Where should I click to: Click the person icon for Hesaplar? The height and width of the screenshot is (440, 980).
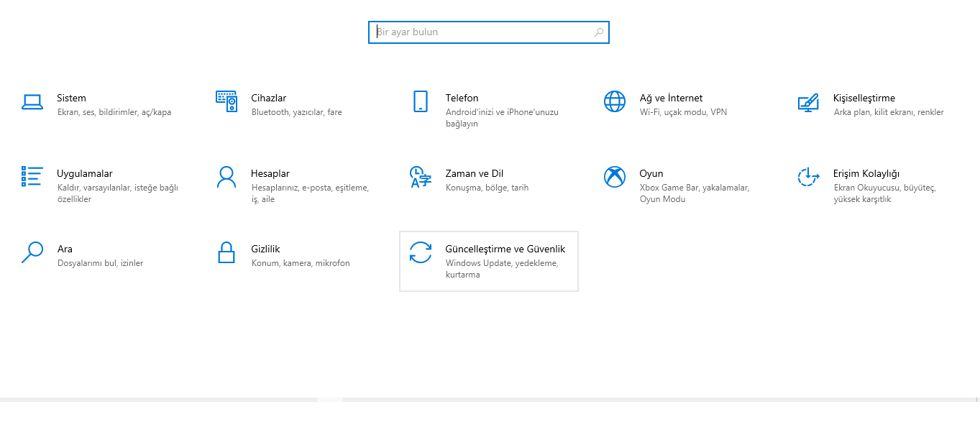tap(226, 177)
